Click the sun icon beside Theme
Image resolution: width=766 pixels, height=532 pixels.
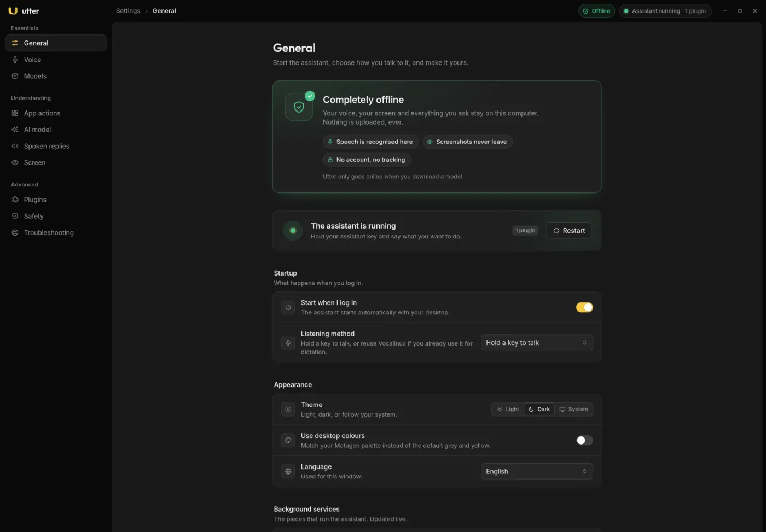coord(288,410)
